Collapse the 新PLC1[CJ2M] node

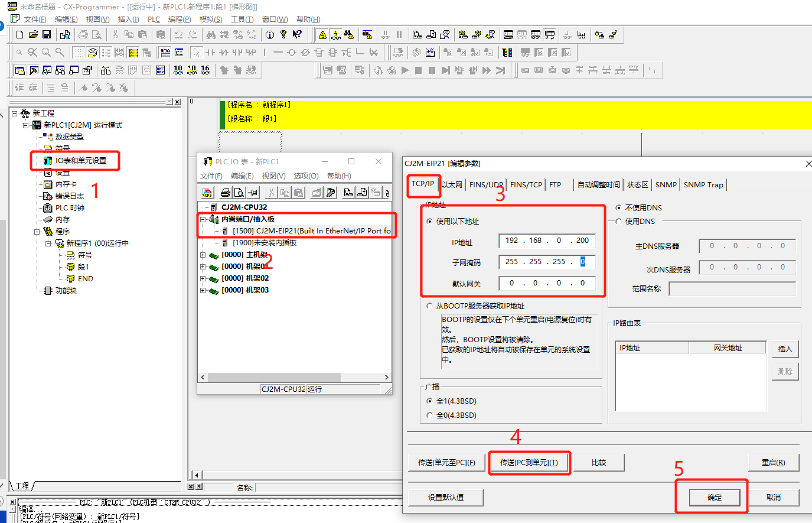coord(26,125)
